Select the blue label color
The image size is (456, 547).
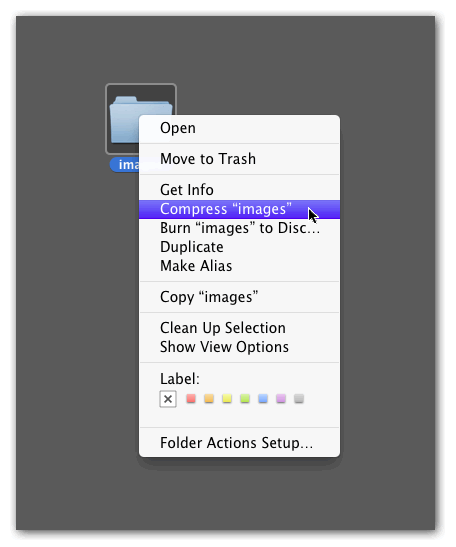[263, 398]
